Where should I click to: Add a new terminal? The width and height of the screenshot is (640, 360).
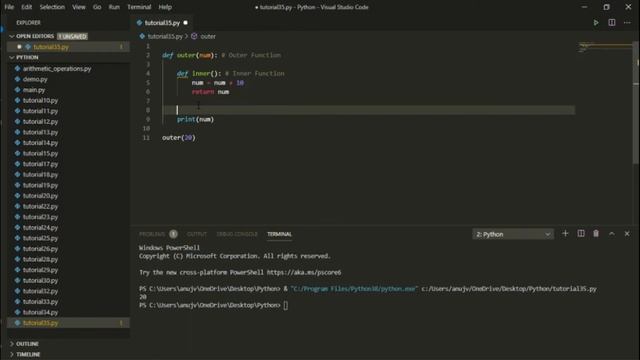pos(565,234)
